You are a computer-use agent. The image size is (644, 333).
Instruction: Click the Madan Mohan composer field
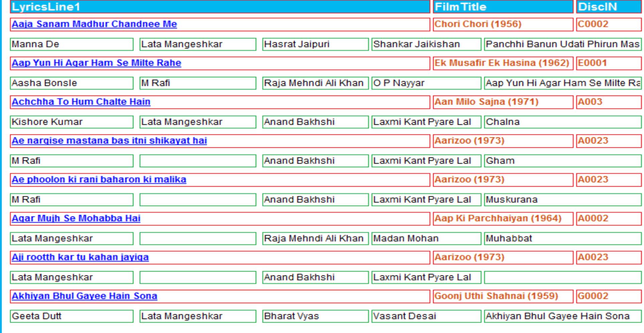pos(426,238)
